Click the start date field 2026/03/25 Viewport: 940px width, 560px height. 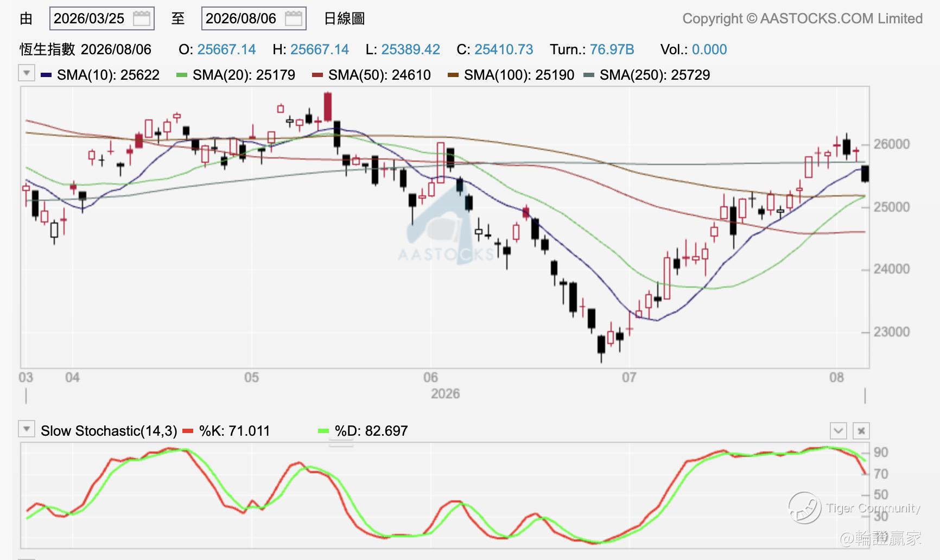[101, 18]
